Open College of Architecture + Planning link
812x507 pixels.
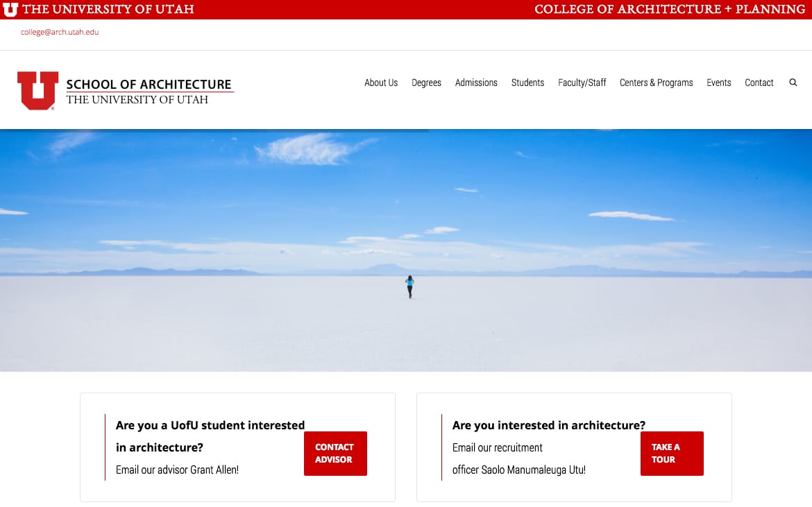[670, 9]
